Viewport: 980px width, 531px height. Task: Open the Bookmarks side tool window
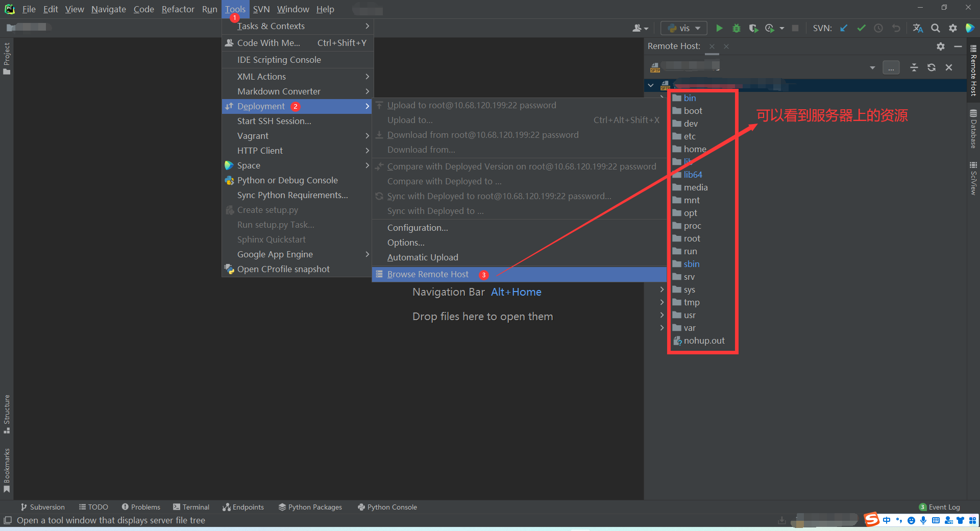(x=7, y=470)
